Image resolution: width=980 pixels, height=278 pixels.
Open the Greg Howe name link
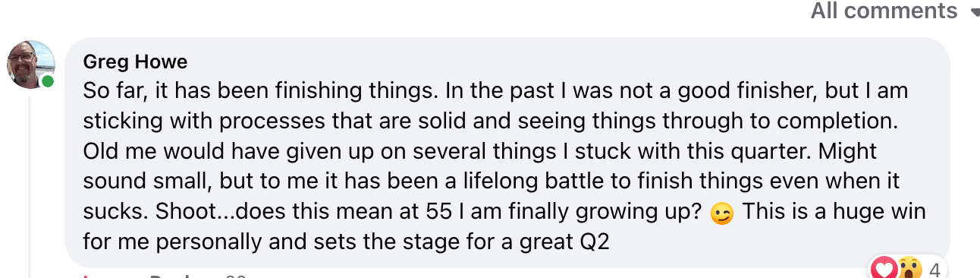point(135,62)
